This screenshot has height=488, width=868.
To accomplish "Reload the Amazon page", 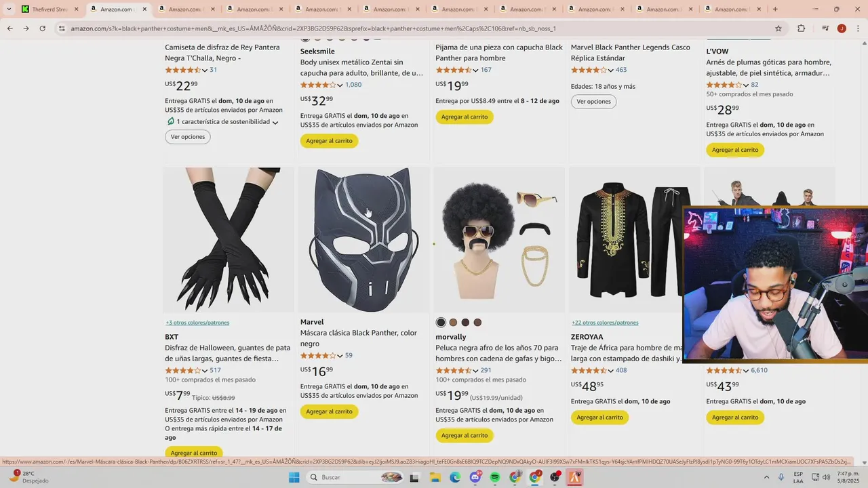I will 42,28.
